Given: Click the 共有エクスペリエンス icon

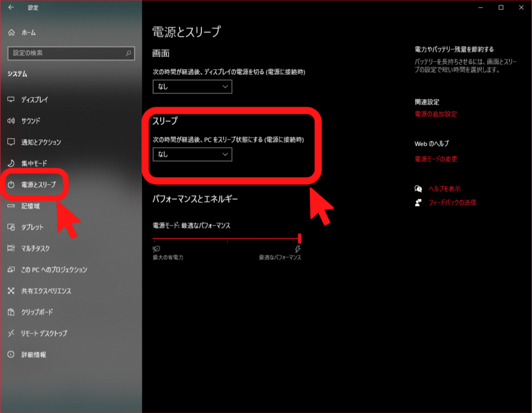Looking at the screenshot, I should coord(11,291).
